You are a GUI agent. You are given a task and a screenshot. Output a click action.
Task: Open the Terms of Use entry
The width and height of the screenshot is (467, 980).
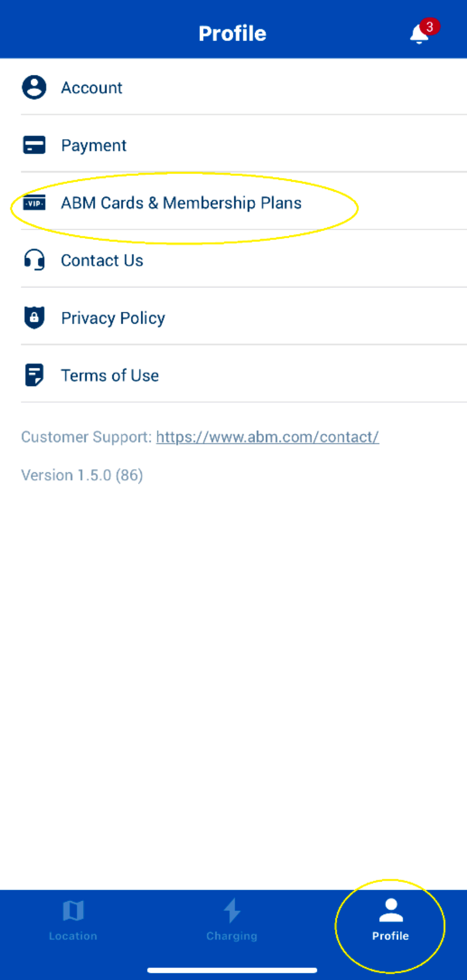click(110, 376)
